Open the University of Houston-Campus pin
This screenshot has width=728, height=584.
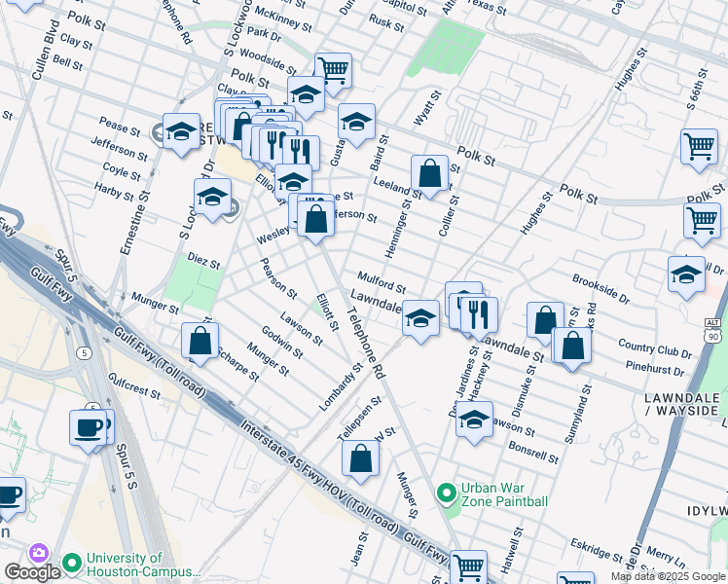click(x=72, y=564)
